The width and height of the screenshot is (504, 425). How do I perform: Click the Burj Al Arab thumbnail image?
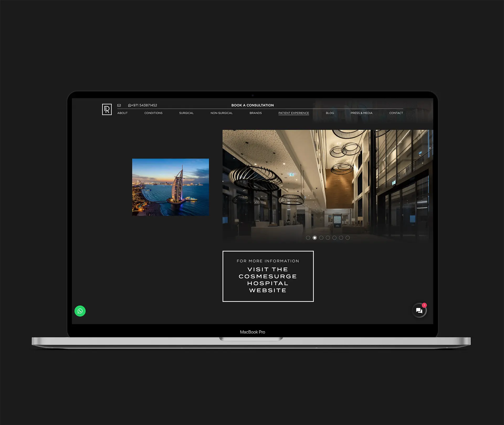click(170, 187)
